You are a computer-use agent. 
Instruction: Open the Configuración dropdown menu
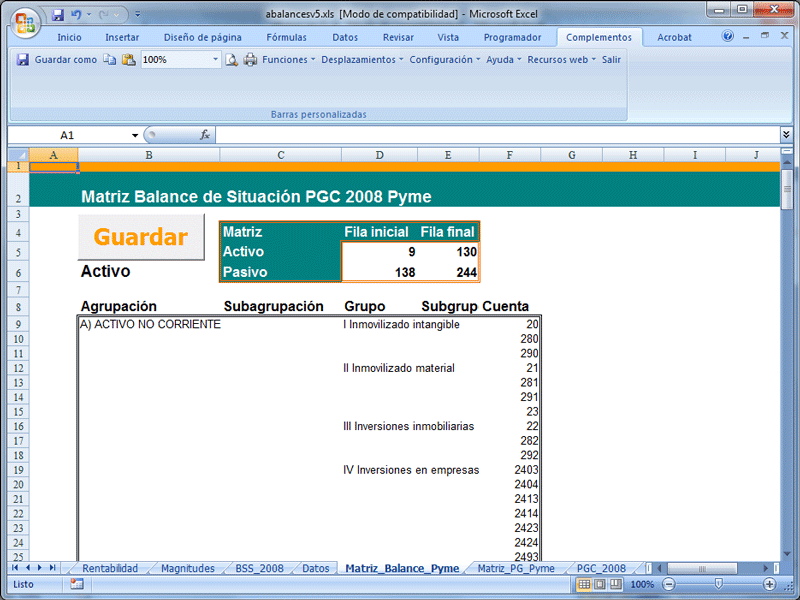(445, 60)
